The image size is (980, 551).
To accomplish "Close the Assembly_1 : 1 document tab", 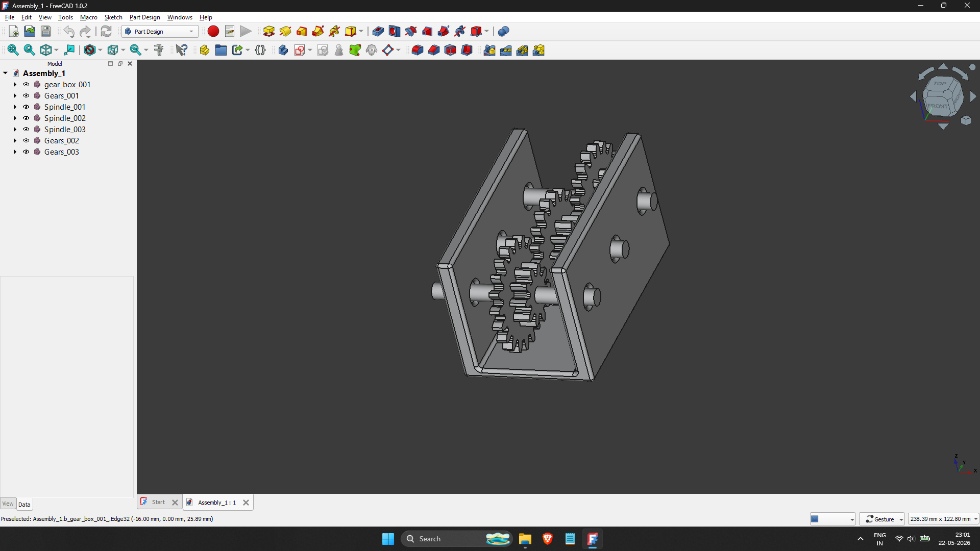I will point(246,503).
